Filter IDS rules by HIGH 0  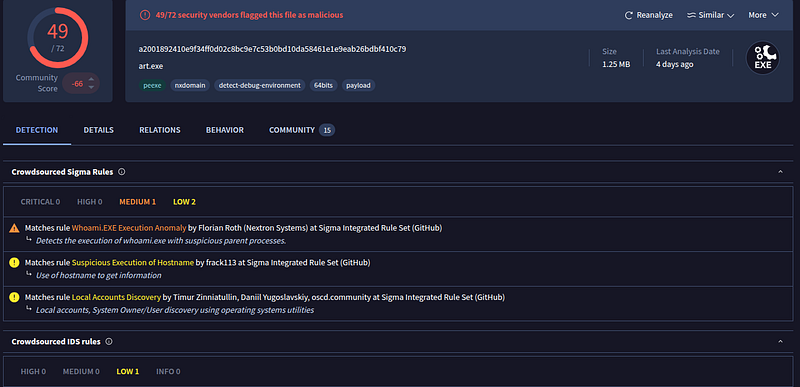(x=33, y=371)
